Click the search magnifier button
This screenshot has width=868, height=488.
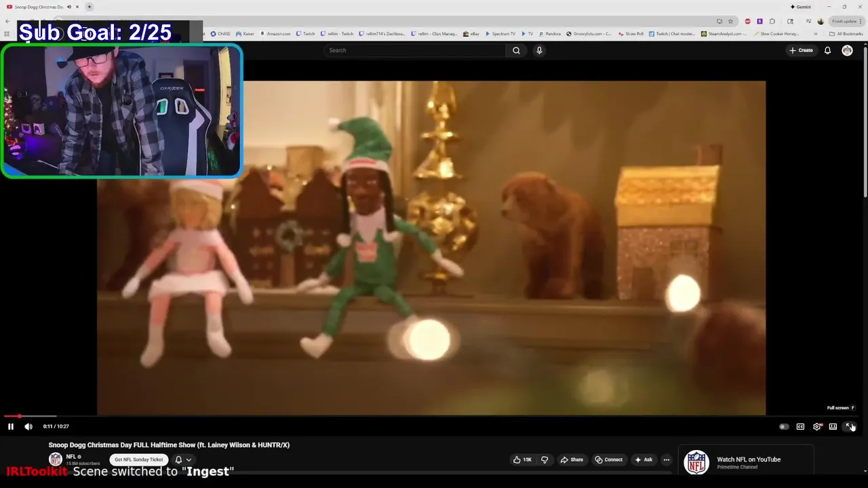(516, 50)
